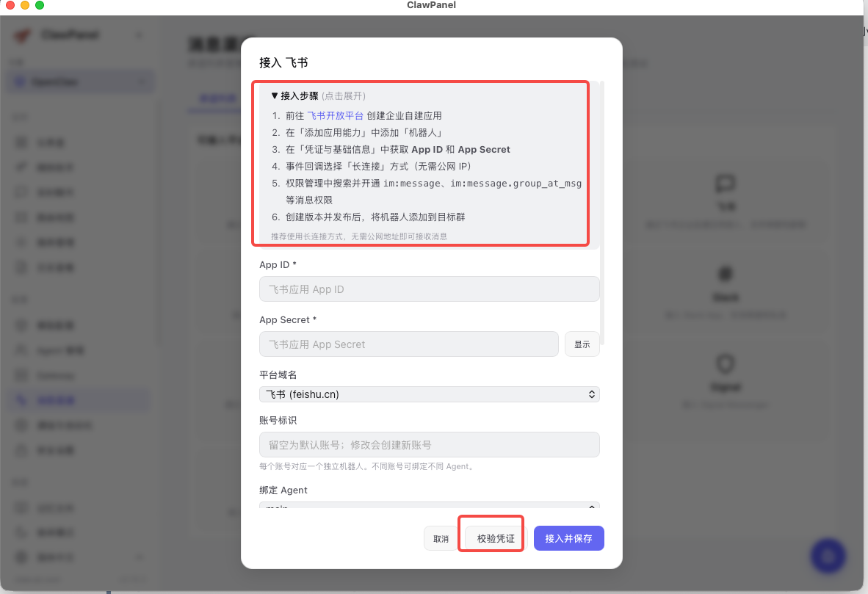Focus the 飞书应用 App ID input field
The image size is (868, 594).
click(x=429, y=289)
